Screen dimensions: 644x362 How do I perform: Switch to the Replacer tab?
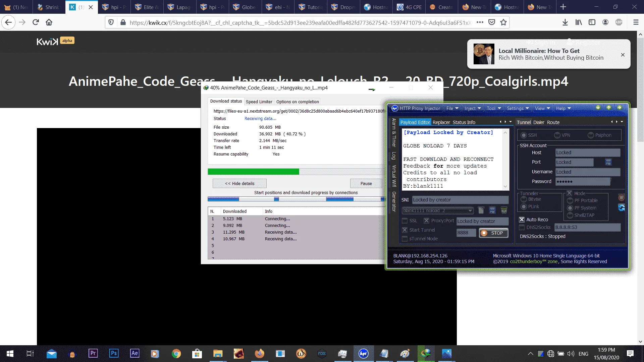coord(441,122)
